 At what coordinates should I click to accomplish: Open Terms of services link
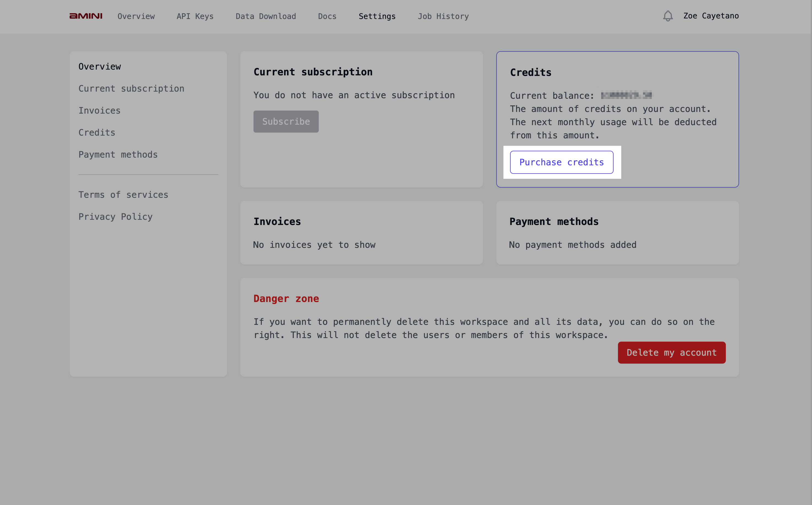point(123,195)
